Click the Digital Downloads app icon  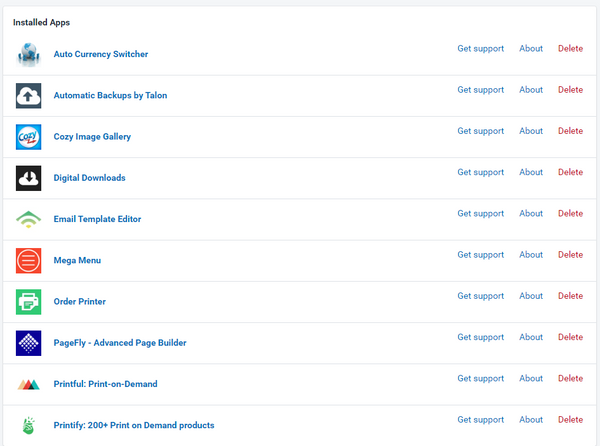coord(28,178)
